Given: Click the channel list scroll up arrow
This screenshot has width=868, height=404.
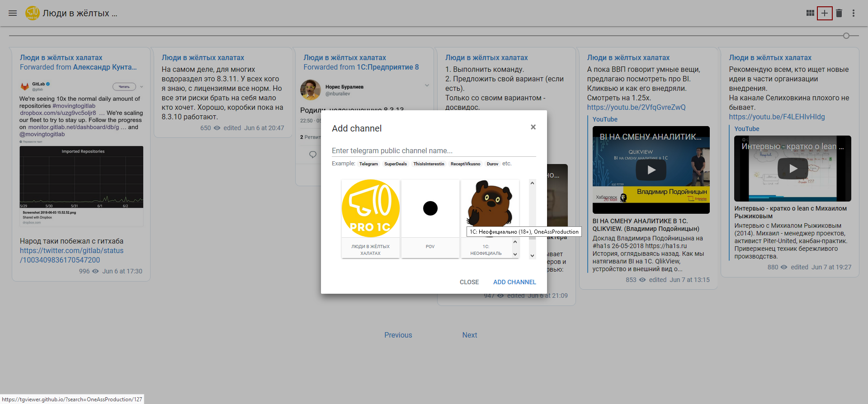Looking at the screenshot, I should (x=533, y=183).
